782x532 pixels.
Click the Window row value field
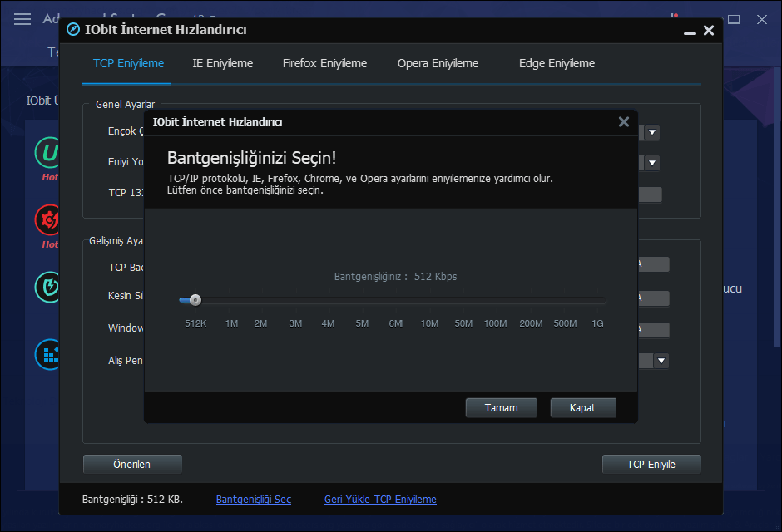654,330
